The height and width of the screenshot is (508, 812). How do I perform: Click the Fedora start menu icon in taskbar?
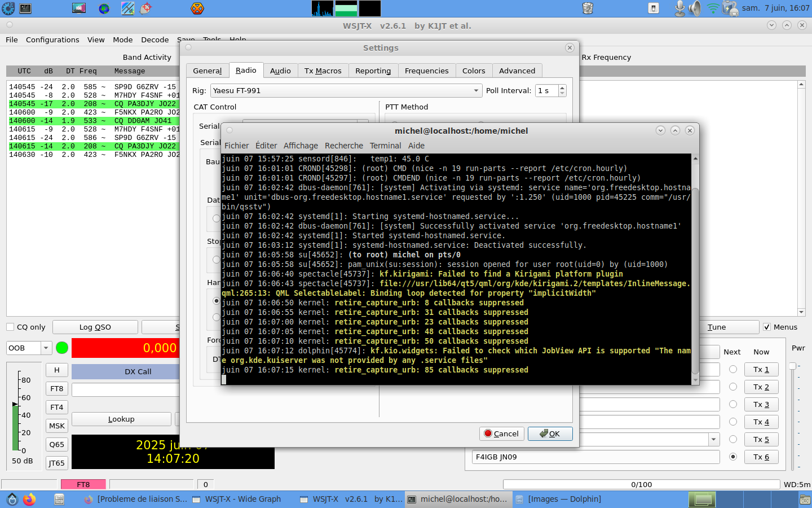(x=12, y=499)
